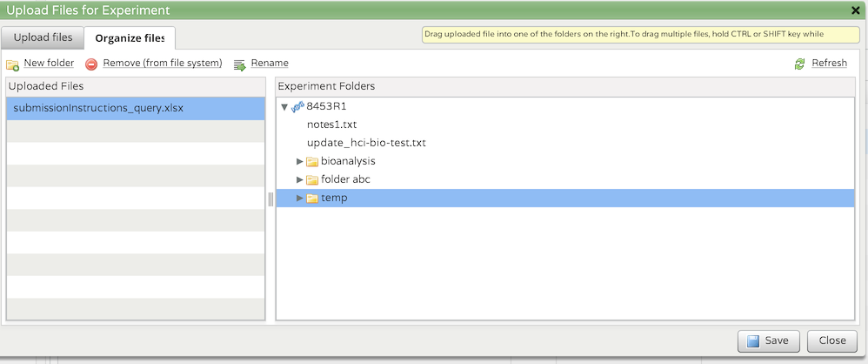Collapse the 8453R1 experiment tree node
Screen dimensions: 868x364
click(x=284, y=107)
